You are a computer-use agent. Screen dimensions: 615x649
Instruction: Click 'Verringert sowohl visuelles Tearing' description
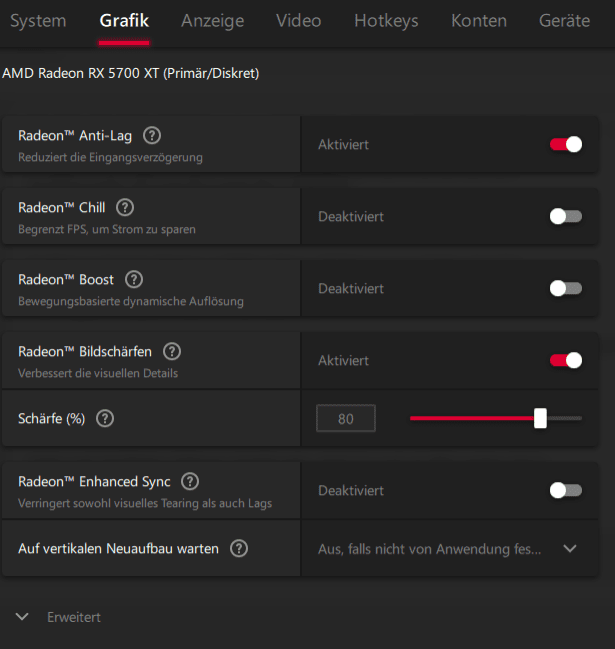pos(145,503)
